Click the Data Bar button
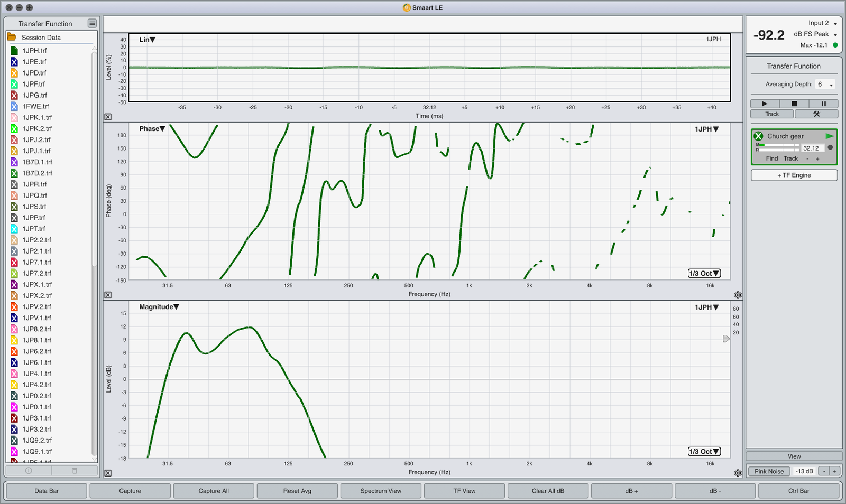The height and width of the screenshot is (504, 846). pos(47,491)
